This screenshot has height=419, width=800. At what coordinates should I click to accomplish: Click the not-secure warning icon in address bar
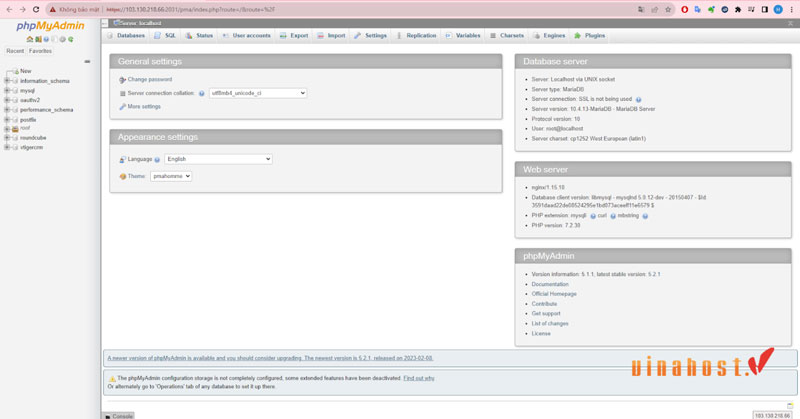point(53,10)
